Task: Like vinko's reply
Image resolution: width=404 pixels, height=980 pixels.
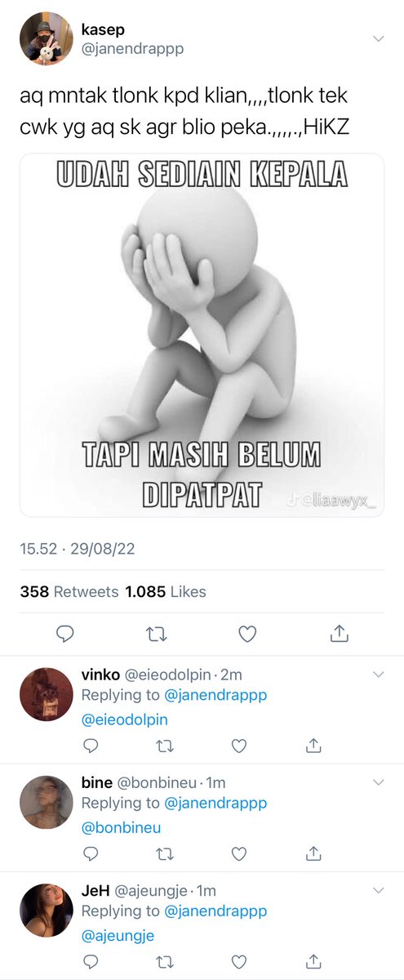Action: pos(238,746)
